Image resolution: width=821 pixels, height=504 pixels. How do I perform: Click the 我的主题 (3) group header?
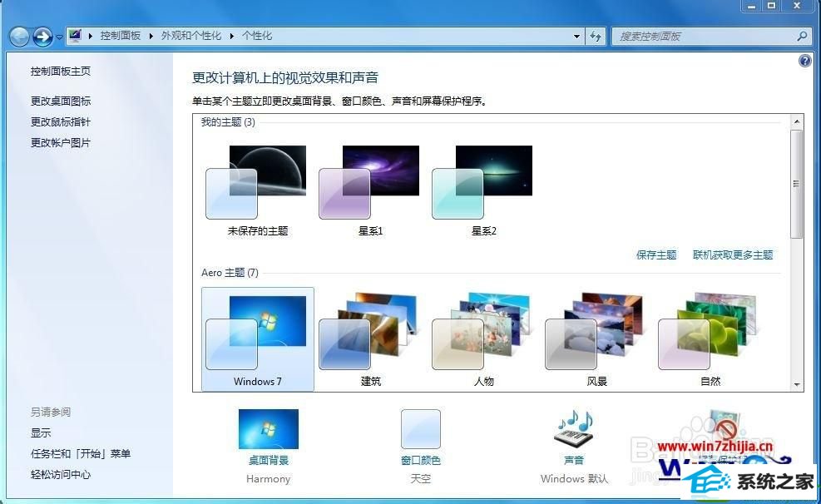tap(228, 122)
